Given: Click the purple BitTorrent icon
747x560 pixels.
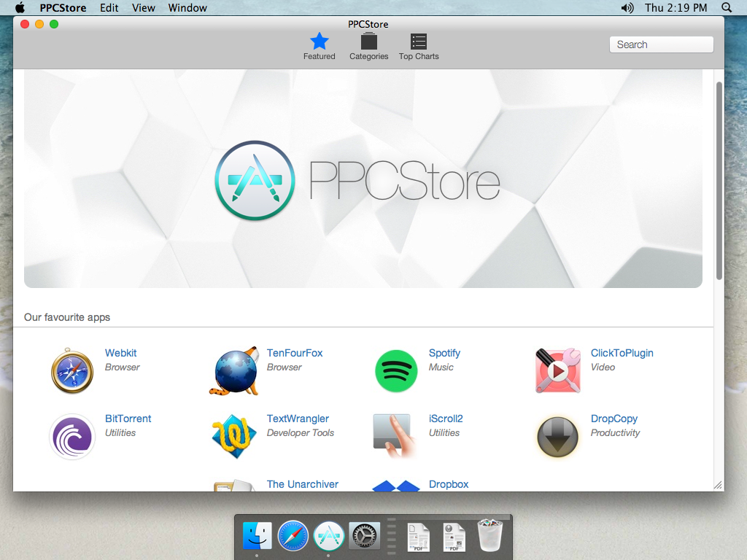Looking at the screenshot, I should click(72, 437).
